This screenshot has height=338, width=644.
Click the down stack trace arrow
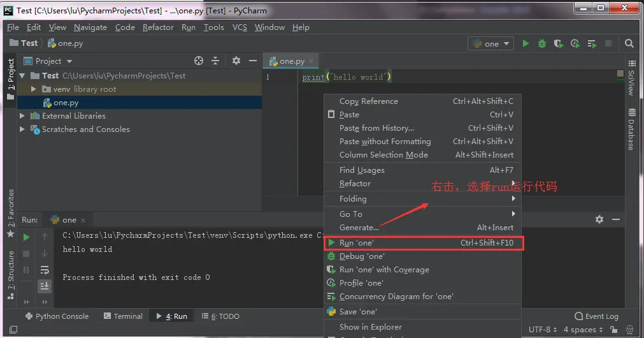[x=45, y=253]
